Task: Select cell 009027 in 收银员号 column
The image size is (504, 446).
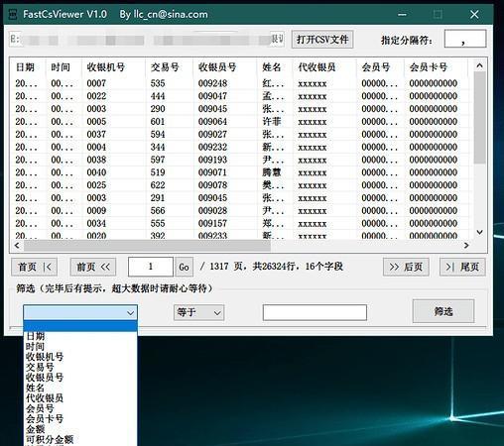Action: [x=212, y=135]
